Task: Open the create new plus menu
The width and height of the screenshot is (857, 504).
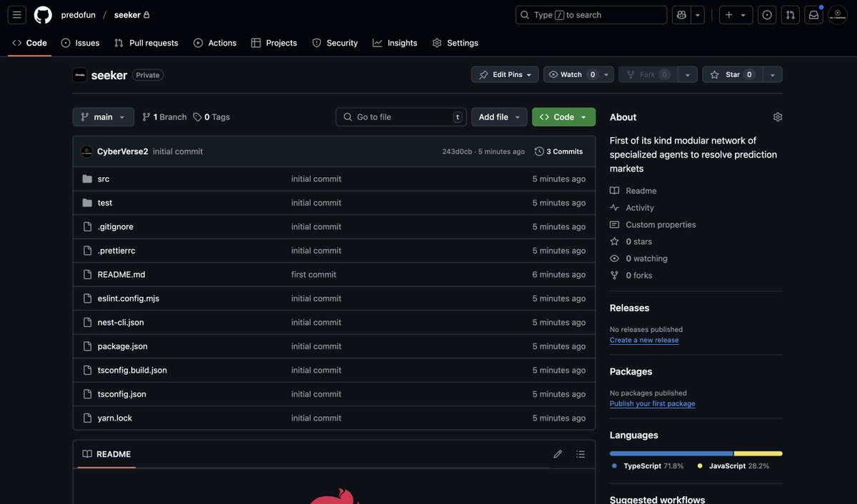Action: tap(736, 15)
